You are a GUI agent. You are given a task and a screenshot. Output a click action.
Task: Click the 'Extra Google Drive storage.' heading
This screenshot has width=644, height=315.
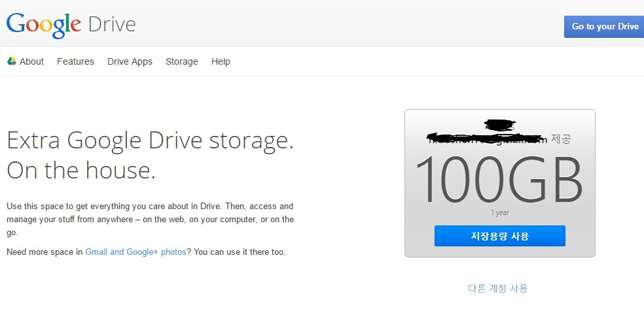pos(151,141)
